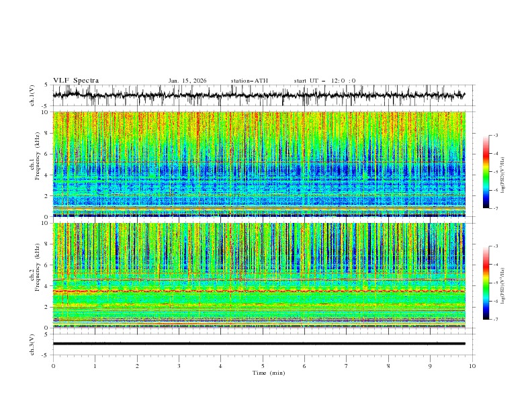Click the ch.2 frequency spectrogram panel

click(x=259, y=275)
